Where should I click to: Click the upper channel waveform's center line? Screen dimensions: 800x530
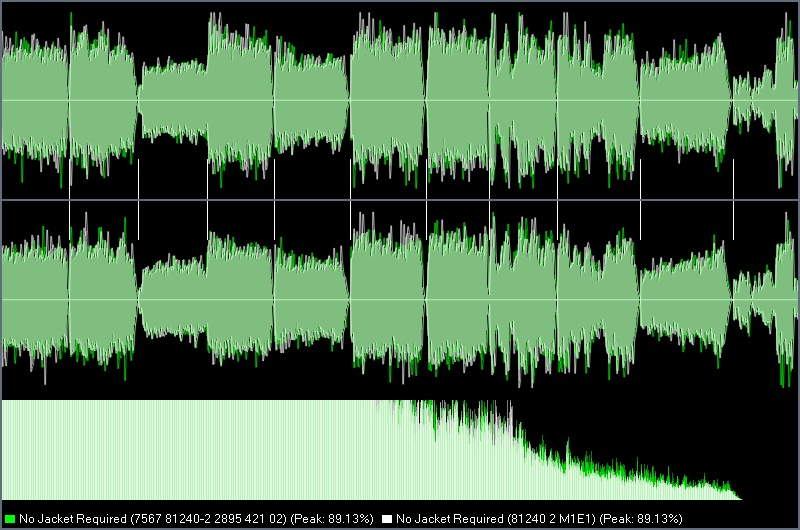(x=400, y=100)
